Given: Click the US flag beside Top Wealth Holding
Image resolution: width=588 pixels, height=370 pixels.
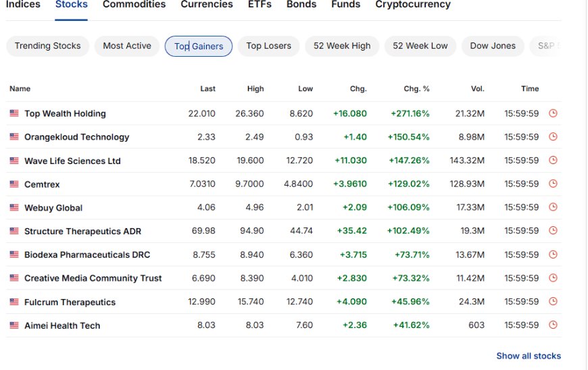Looking at the screenshot, I should [x=14, y=113].
